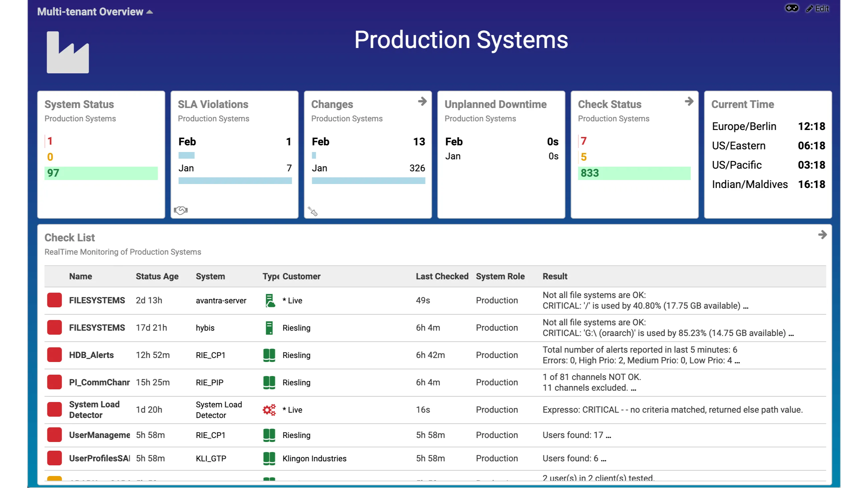Open the Changes card arrow
The width and height of the screenshot is (868, 488).
coord(422,101)
